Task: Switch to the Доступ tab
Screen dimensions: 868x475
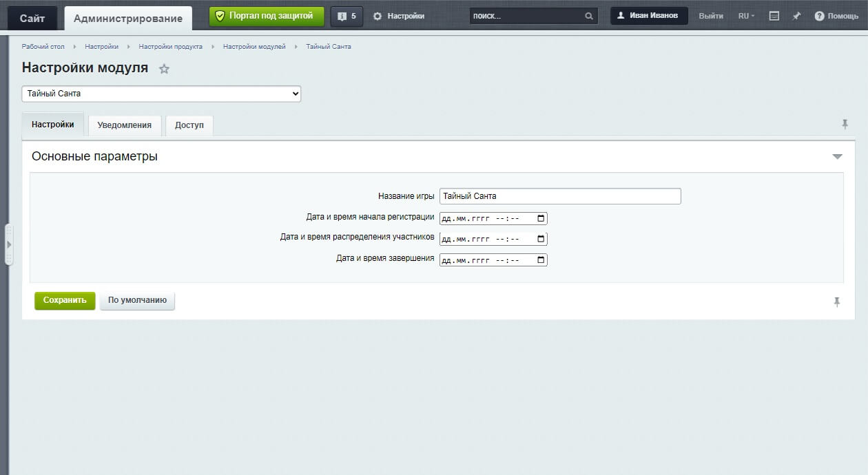Action: (189, 125)
